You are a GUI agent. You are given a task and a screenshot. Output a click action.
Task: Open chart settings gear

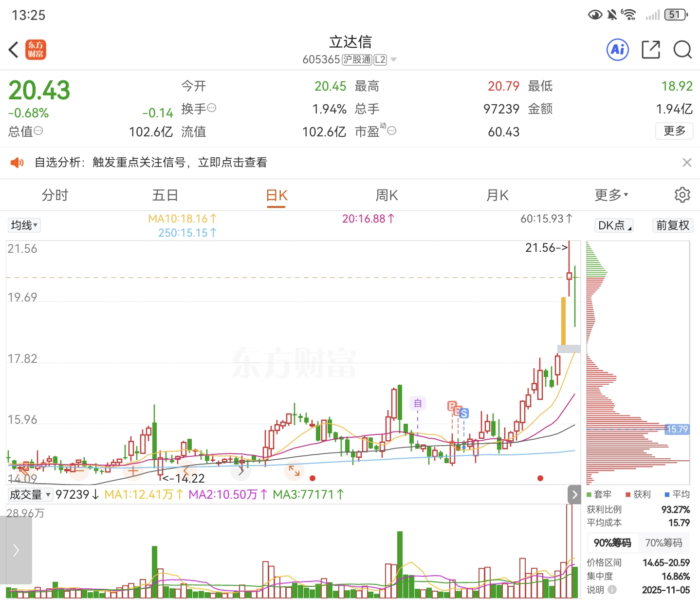(x=682, y=195)
